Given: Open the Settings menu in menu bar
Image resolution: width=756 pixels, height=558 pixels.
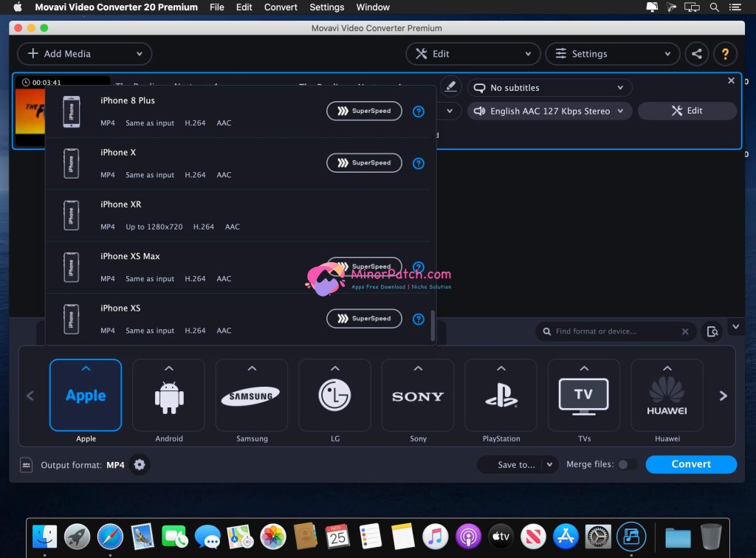Looking at the screenshot, I should (x=327, y=7).
